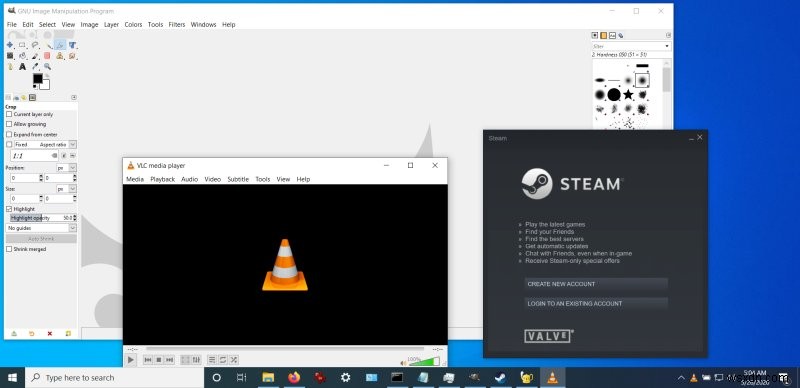Screen dimensions: 800x388
Task: Click VLC previous track button
Action: click(x=148, y=360)
